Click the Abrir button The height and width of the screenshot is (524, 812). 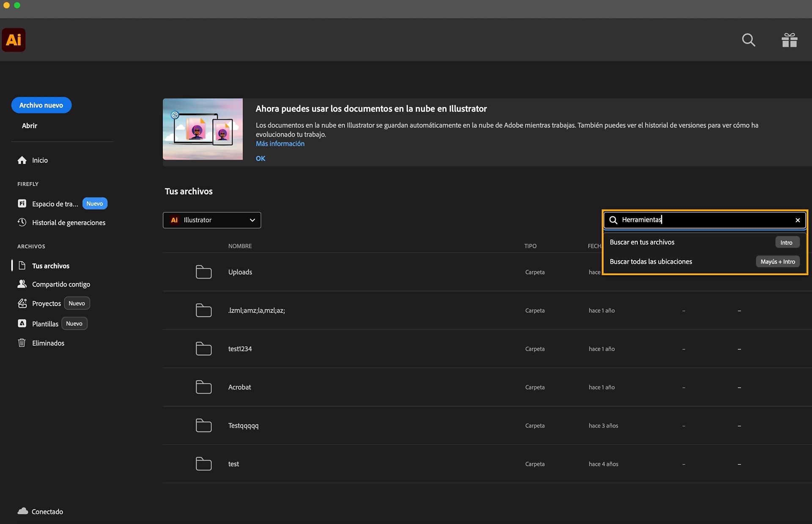click(x=30, y=126)
